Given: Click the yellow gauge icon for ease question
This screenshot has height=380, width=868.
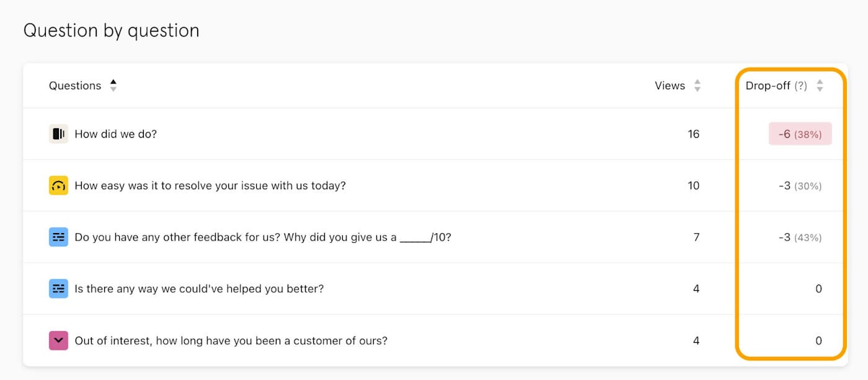Looking at the screenshot, I should (58, 185).
